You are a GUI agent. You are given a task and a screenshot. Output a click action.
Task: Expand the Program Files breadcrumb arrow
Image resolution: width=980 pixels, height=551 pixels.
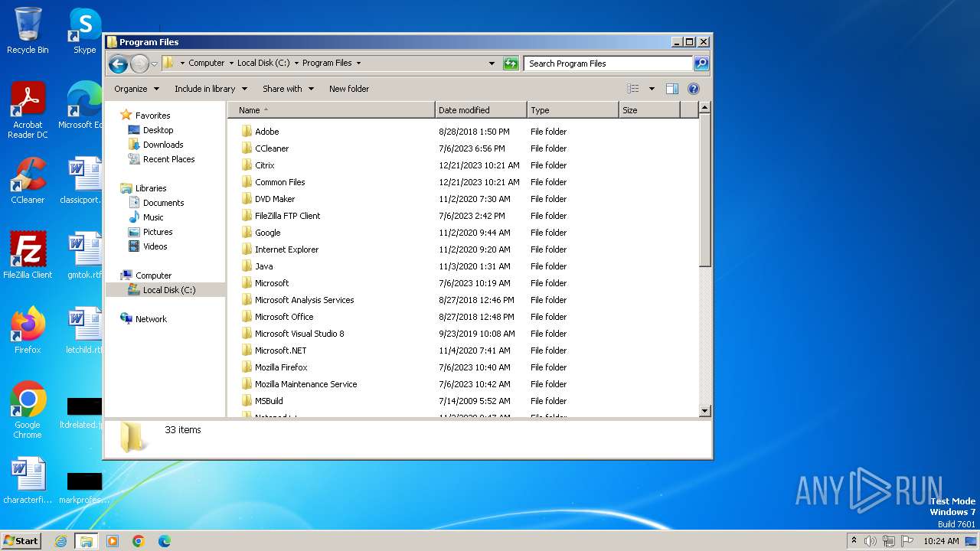coord(358,64)
